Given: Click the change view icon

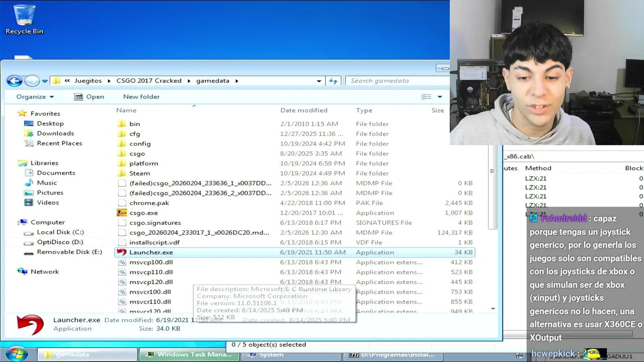Looking at the screenshot, I should [x=426, y=97].
